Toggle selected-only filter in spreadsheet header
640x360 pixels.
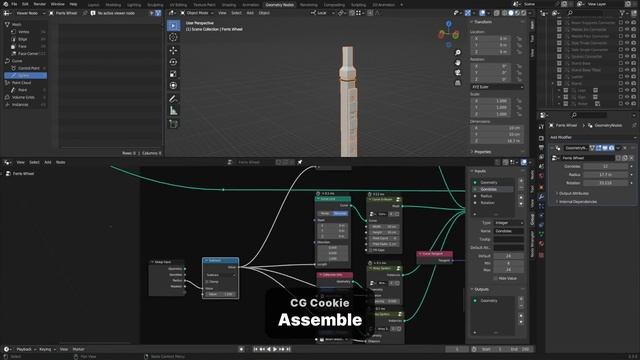coord(152,13)
